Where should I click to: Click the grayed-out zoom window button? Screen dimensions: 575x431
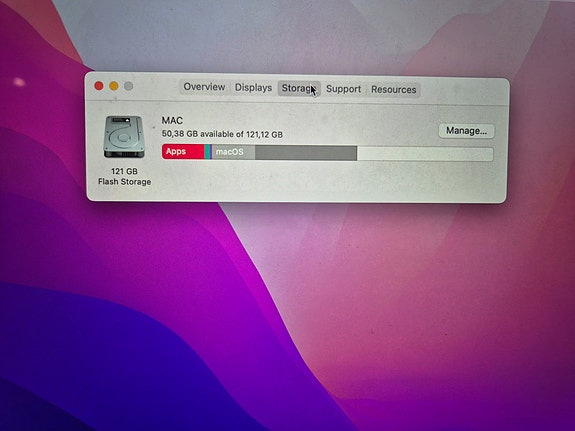(x=128, y=87)
